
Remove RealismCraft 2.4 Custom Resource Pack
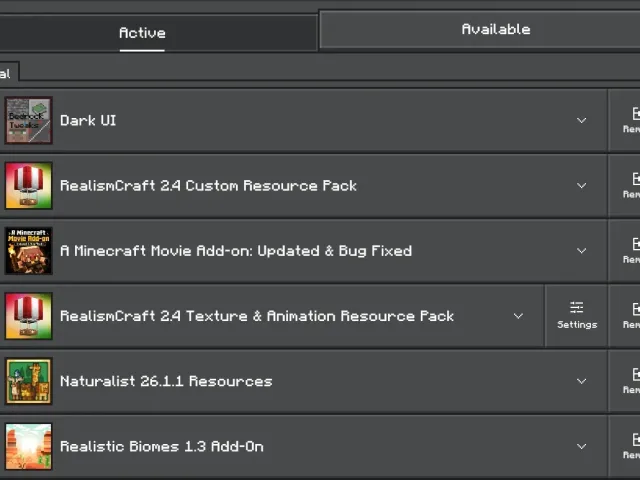point(624,186)
